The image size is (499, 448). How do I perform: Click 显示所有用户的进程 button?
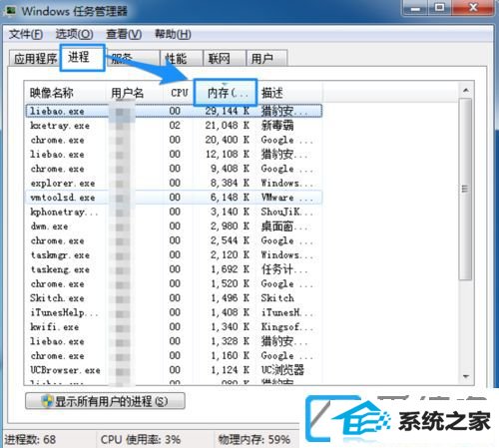[x=105, y=401]
